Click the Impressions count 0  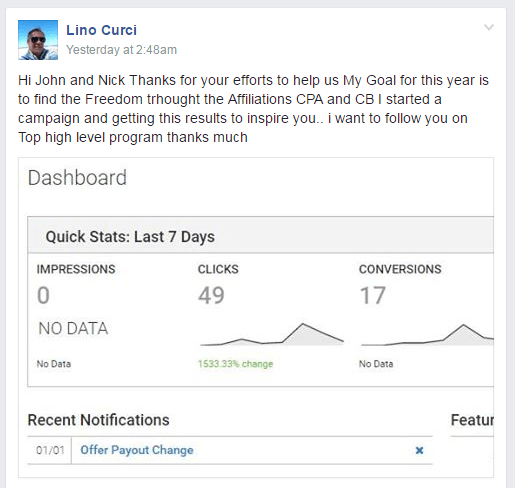[x=43, y=295]
